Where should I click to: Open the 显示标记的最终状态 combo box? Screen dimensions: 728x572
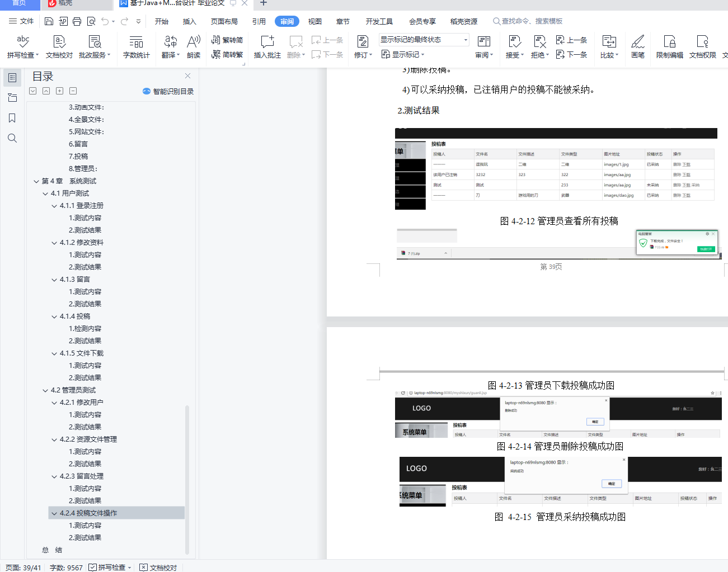(424, 40)
